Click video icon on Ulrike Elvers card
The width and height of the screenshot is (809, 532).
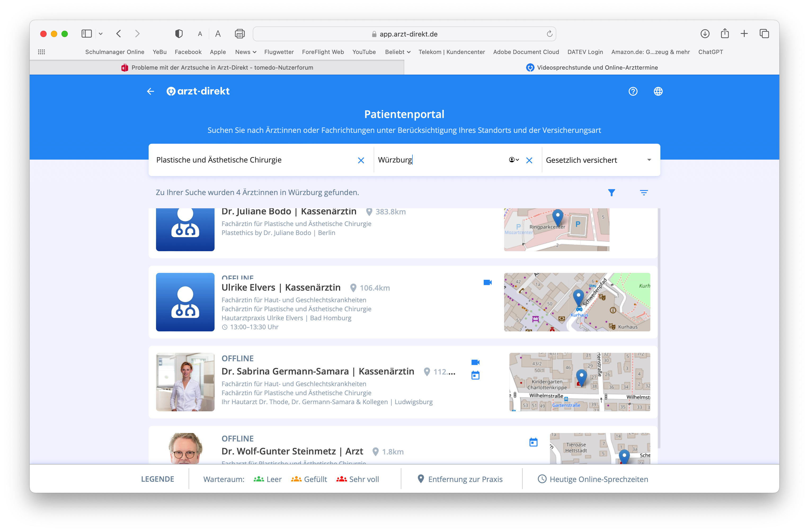(487, 282)
